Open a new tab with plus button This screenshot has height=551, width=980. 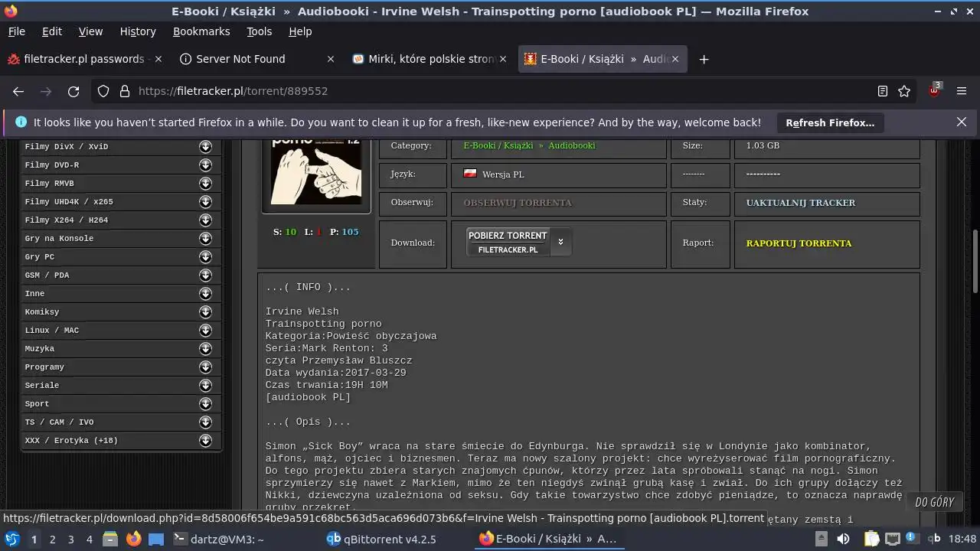[704, 59]
